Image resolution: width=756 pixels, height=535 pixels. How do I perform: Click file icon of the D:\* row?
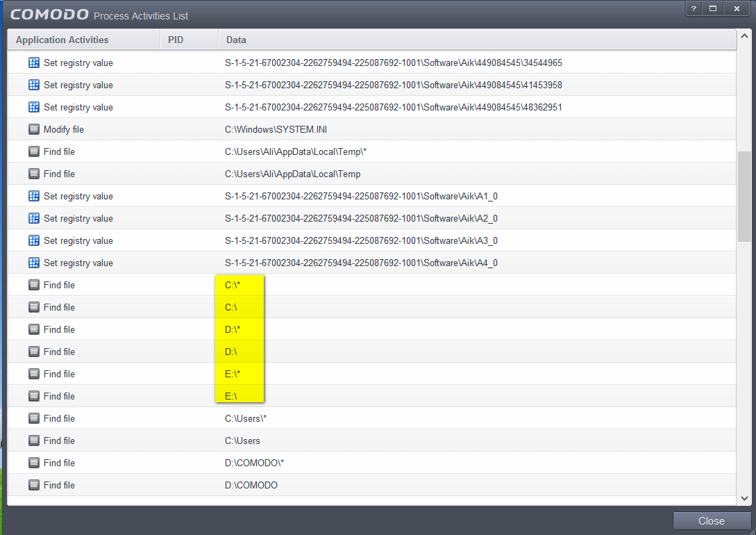[34, 329]
